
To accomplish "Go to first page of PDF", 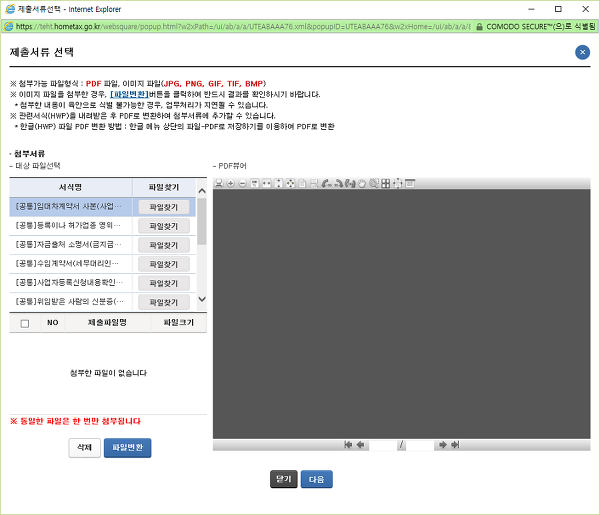I will [x=348, y=445].
